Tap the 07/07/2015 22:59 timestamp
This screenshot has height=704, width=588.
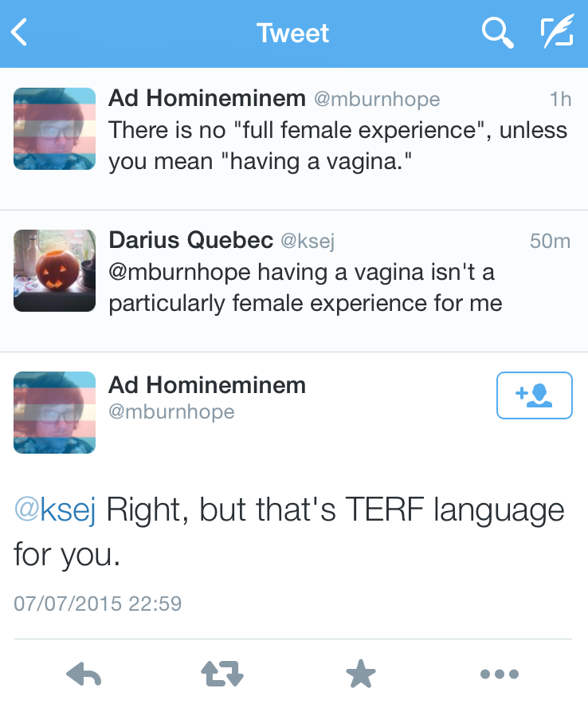98,603
